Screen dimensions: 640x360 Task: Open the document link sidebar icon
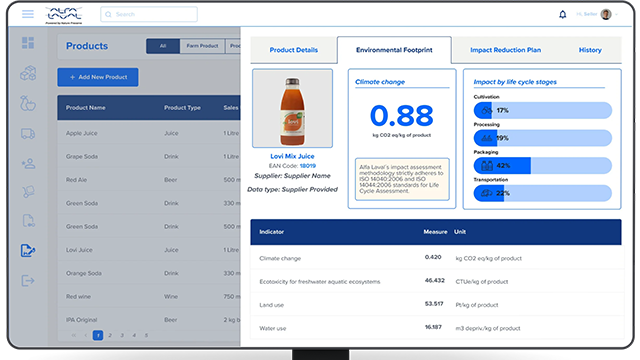pyautogui.click(x=28, y=221)
